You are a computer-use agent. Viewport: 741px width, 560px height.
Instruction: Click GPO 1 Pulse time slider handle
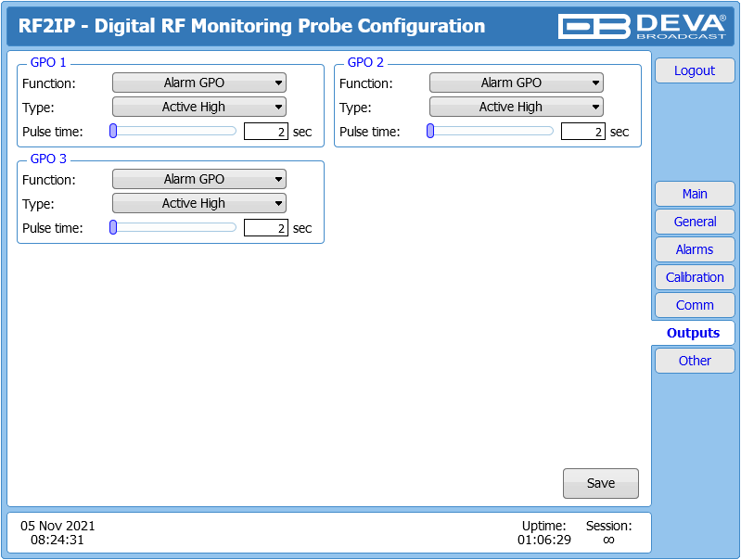[113, 132]
